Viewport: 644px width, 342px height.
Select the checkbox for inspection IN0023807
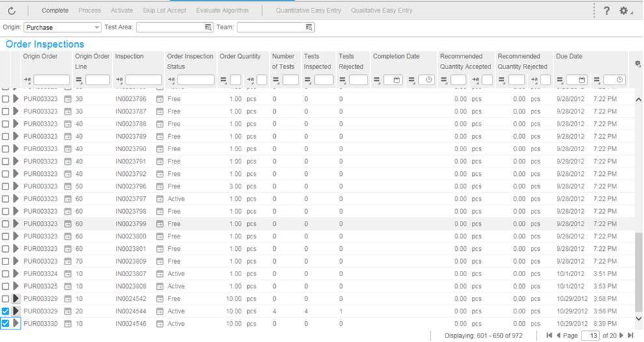pyautogui.click(x=6, y=274)
